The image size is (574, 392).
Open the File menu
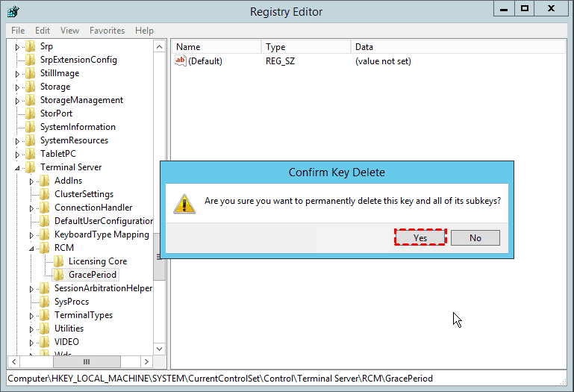point(18,31)
